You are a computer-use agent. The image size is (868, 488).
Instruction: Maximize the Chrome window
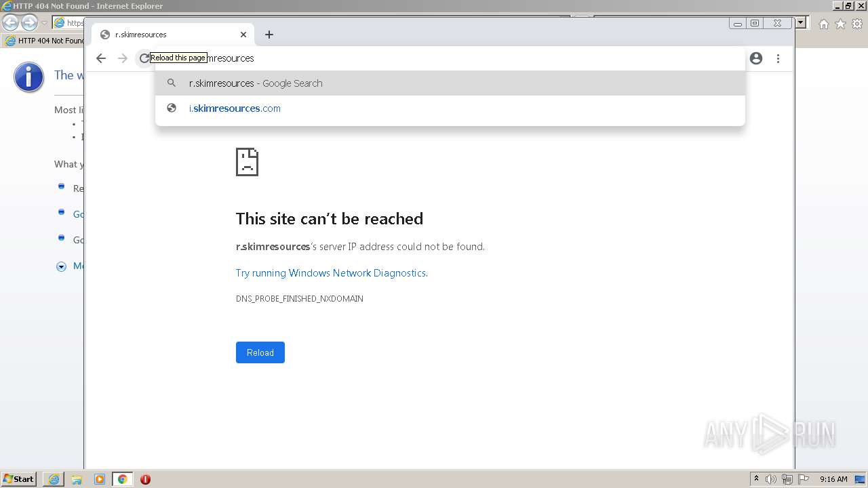755,23
